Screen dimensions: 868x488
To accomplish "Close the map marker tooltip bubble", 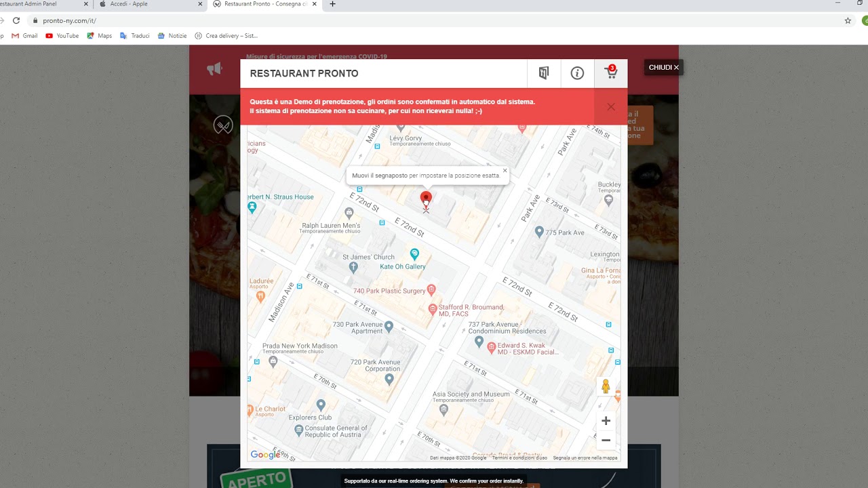I will [505, 171].
